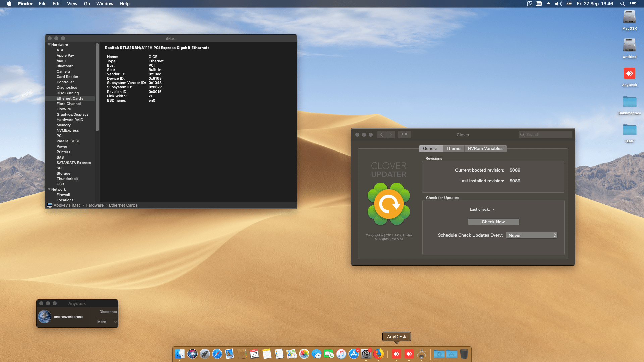
Task: Click the activity monitor graph menu bar icon
Action: 530,4
